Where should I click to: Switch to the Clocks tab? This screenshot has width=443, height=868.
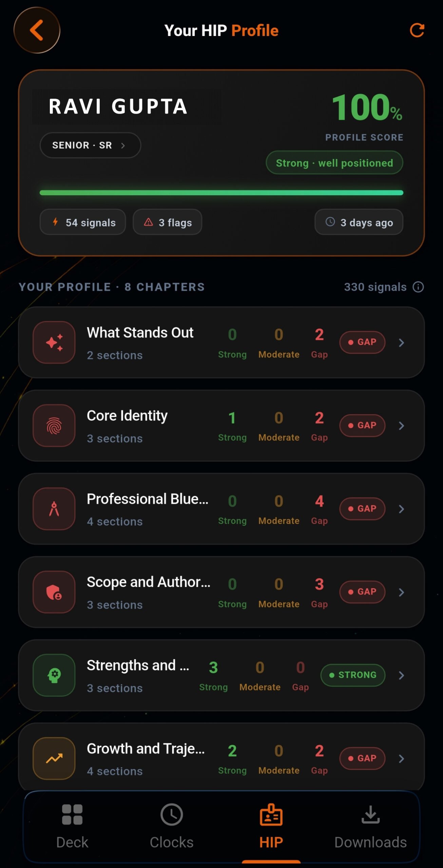172,826
